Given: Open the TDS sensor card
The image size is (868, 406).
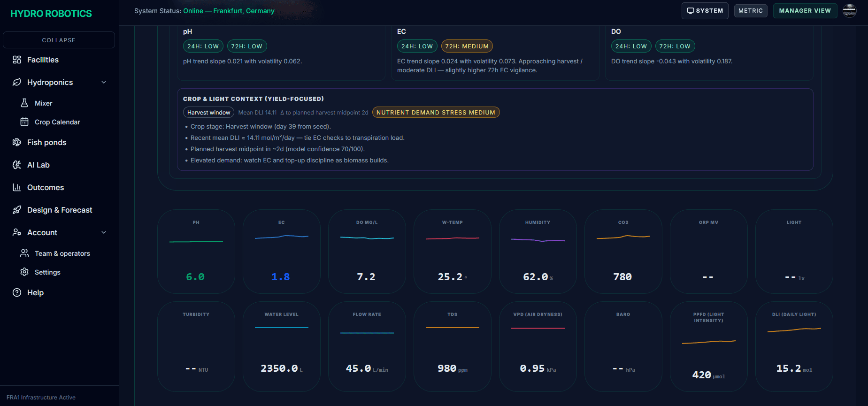Looking at the screenshot, I should point(452,346).
